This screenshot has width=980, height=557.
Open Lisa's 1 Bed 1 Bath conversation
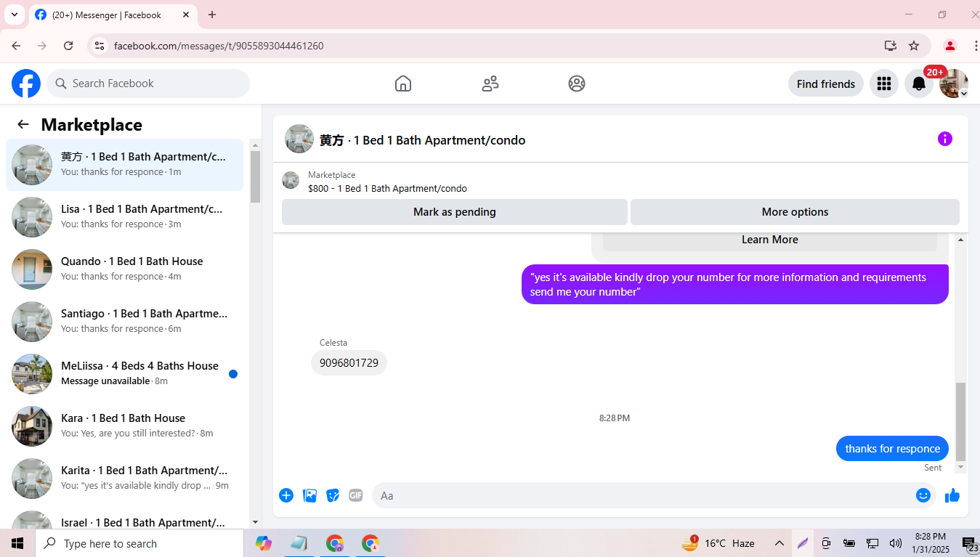[x=124, y=217]
